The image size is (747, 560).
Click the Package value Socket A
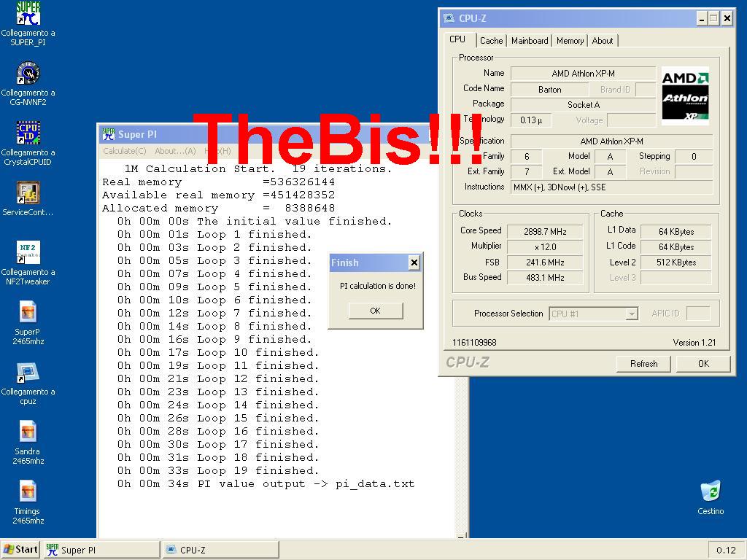[583, 104]
